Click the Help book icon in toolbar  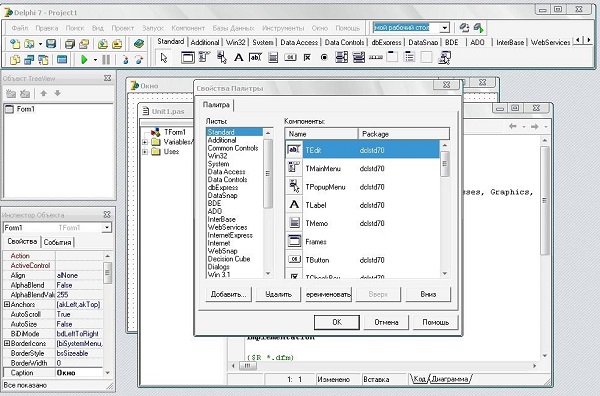[139, 44]
